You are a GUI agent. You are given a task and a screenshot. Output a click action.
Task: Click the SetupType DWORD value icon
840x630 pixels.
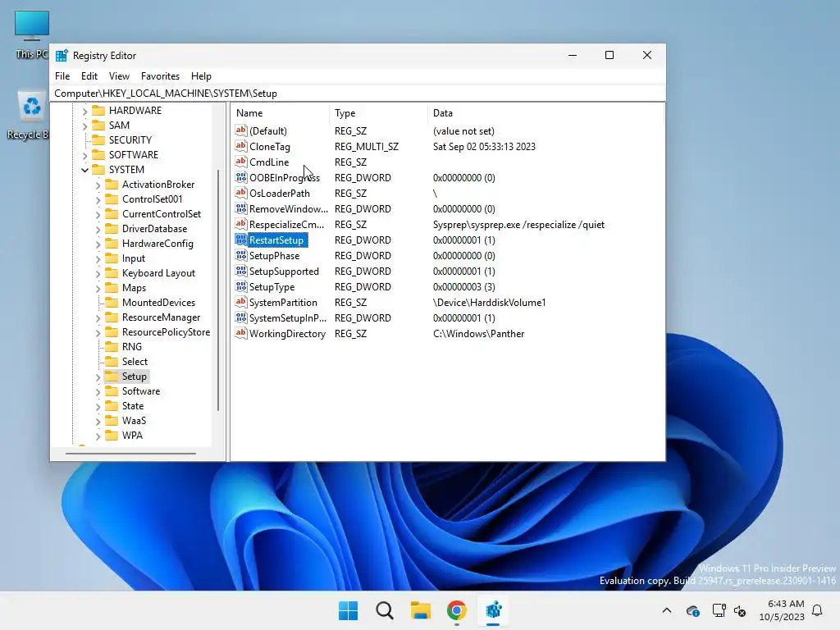tap(241, 286)
